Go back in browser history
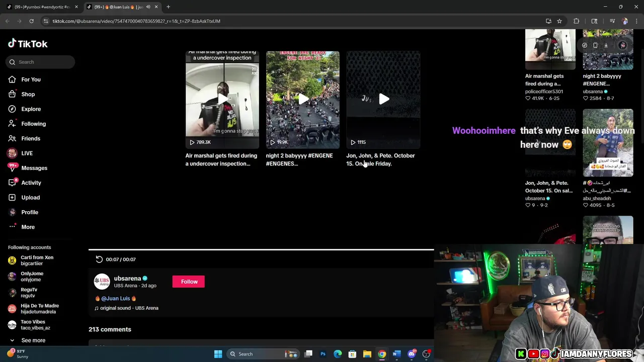 pyautogui.click(x=7, y=21)
